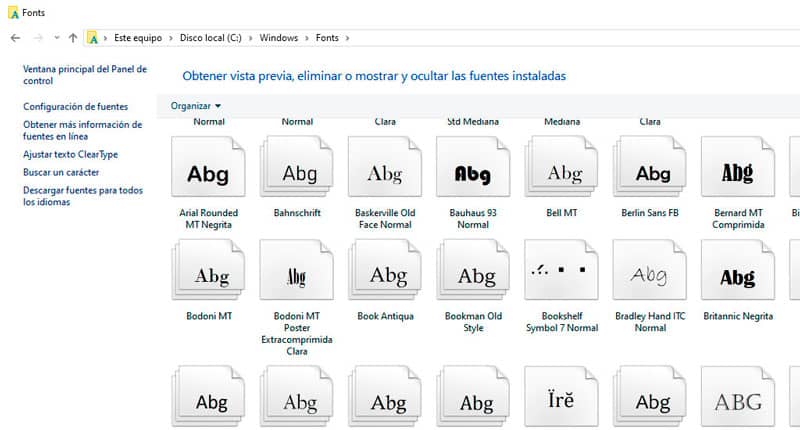Open the recent locations dropdown arrow

pyautogui.click(x=57, y=38)
